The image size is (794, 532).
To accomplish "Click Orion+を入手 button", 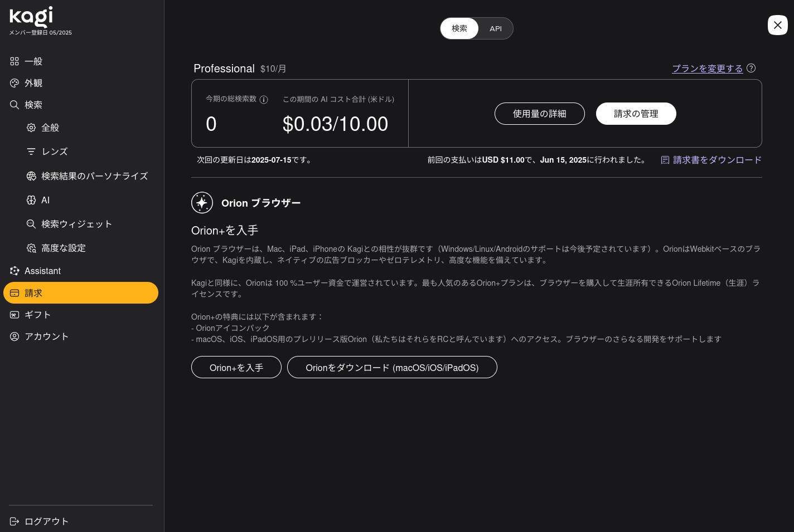I will 236,367.
